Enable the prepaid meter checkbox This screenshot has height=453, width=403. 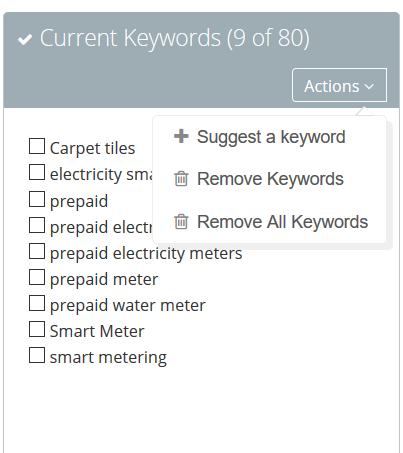(37, 277)
